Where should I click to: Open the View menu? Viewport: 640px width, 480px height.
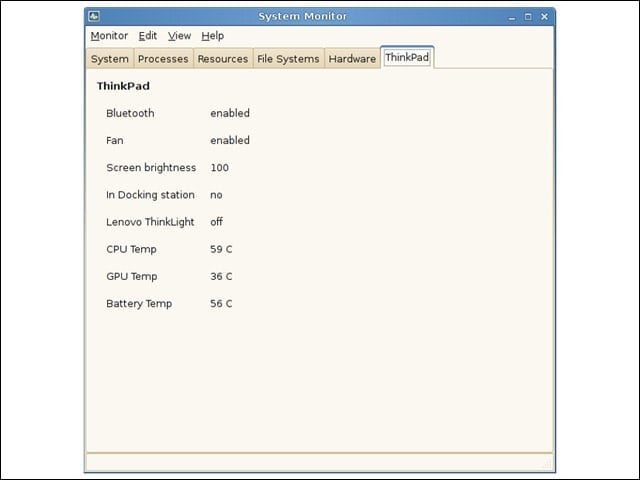pyautogui.click(x=179, y=36)
